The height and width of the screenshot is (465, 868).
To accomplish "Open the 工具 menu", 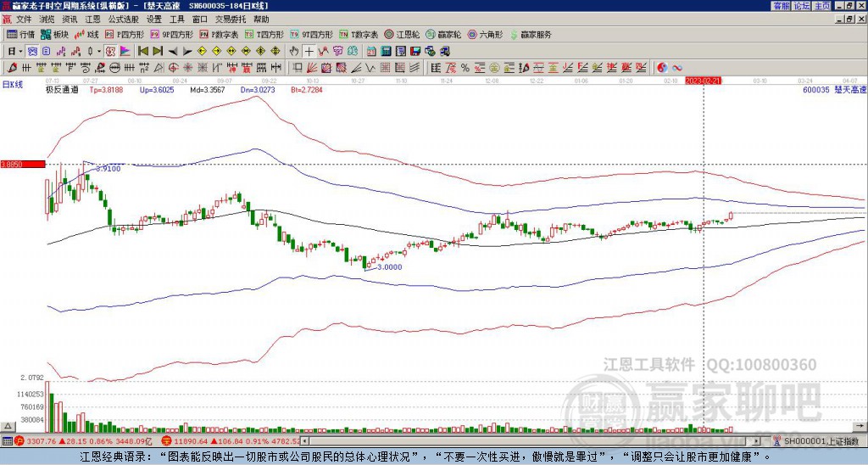I will pyautogui.click(x=176, y=20).
